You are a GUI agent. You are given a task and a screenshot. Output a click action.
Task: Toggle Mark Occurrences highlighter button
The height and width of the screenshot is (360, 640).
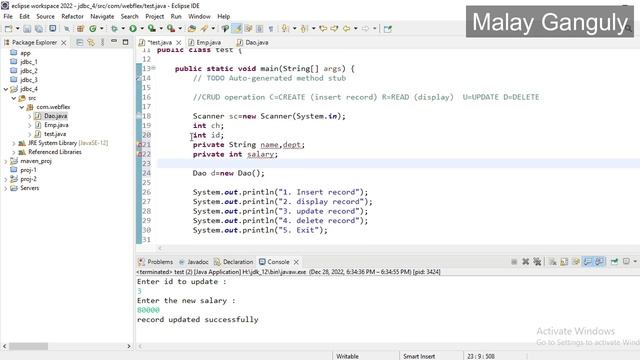pyautogui.click(x=237, y=29)
